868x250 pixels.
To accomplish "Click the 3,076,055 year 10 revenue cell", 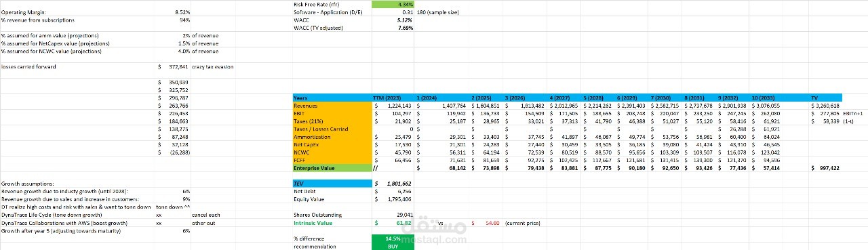I will [x=766, y=106].
